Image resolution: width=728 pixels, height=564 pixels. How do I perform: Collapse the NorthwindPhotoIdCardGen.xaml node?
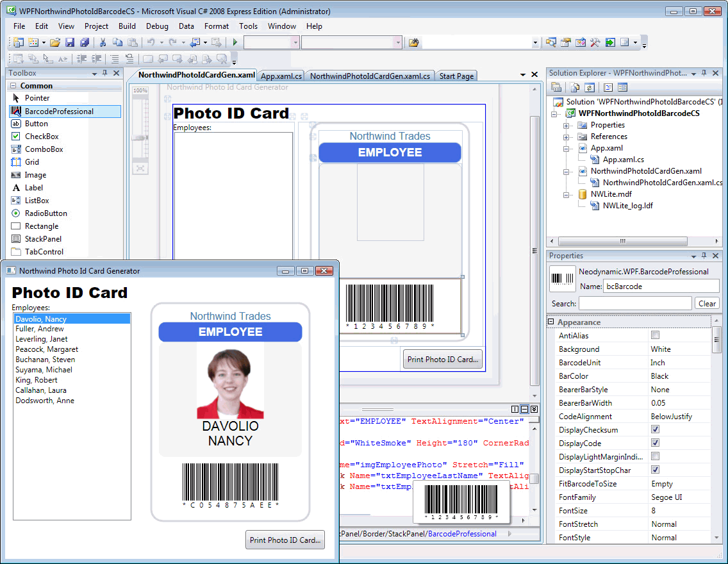coord(566,172)
